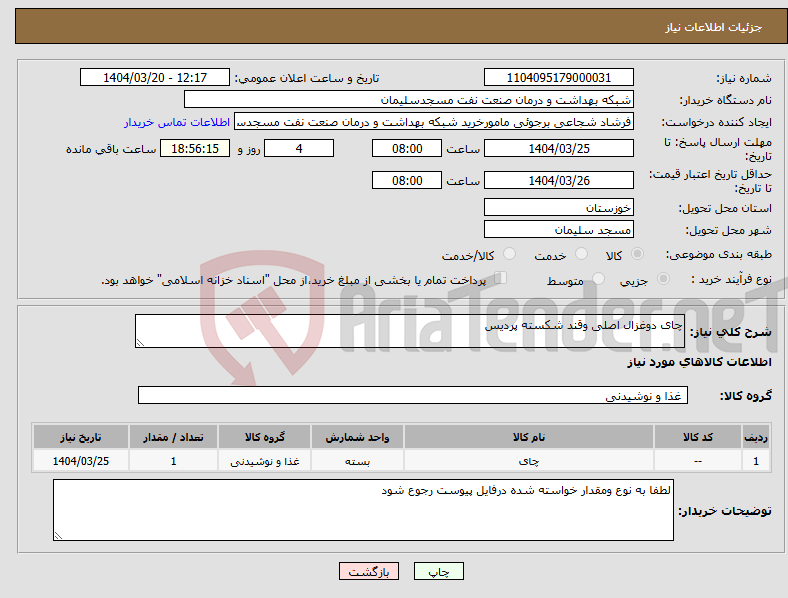Select the کالا radio button
Viewport: 788px width, 598px height.
[637, 254]
